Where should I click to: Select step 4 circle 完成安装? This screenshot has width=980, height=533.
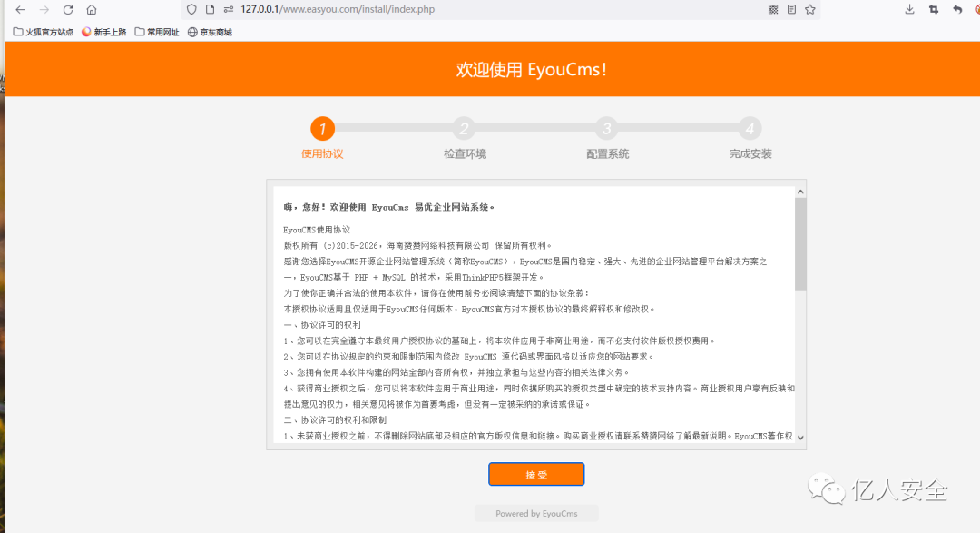coord(750,129)
